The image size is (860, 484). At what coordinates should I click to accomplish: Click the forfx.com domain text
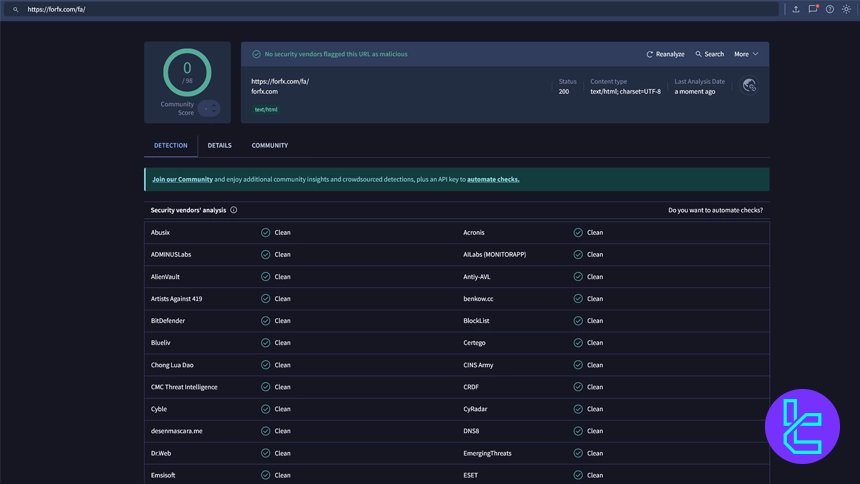coord(264,92)
